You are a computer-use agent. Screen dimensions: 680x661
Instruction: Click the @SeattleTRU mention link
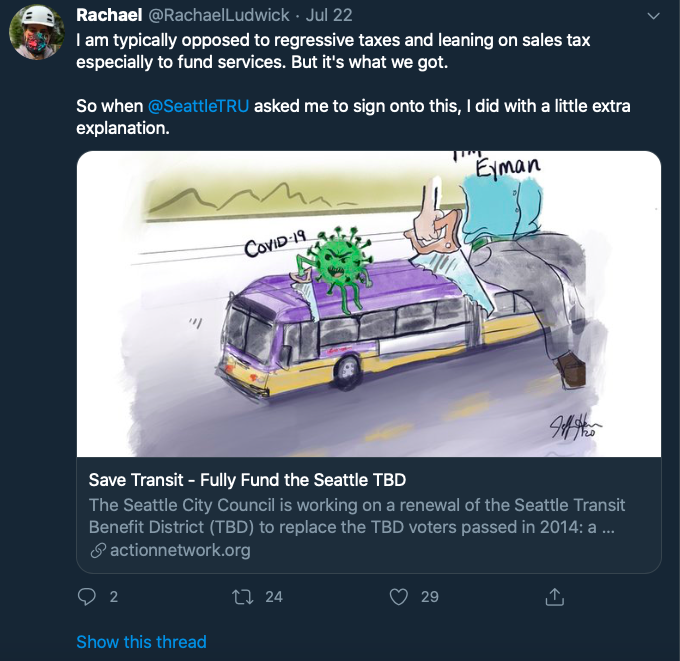(198, 107)
